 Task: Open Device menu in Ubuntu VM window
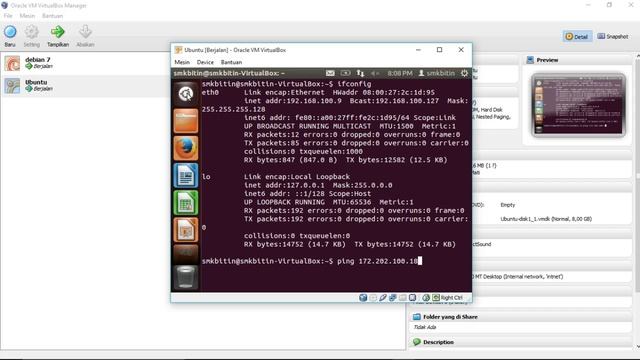pyautogui.click(x=205, y=62)
